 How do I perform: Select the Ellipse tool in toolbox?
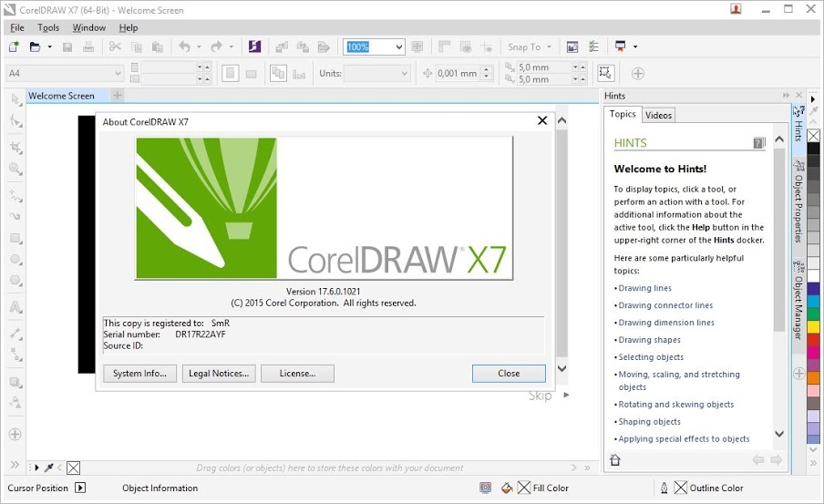click(15, 260)
